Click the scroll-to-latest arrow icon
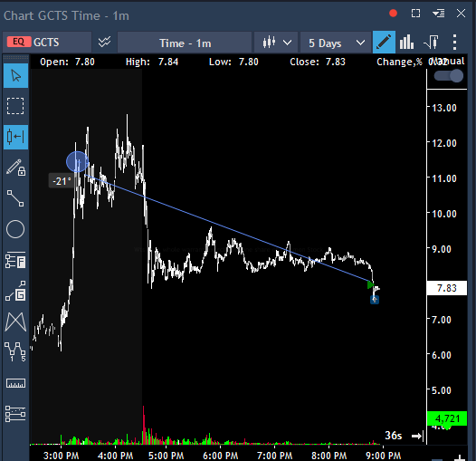Image resolution: width=476 pixels, height=461 pixels. pos(417,436)
